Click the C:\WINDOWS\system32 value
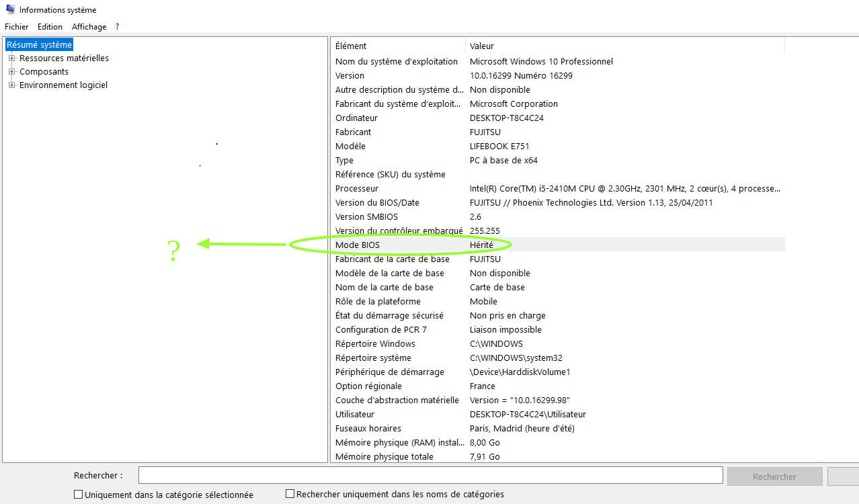The image size is (859, 504). (x=516, y=358)
